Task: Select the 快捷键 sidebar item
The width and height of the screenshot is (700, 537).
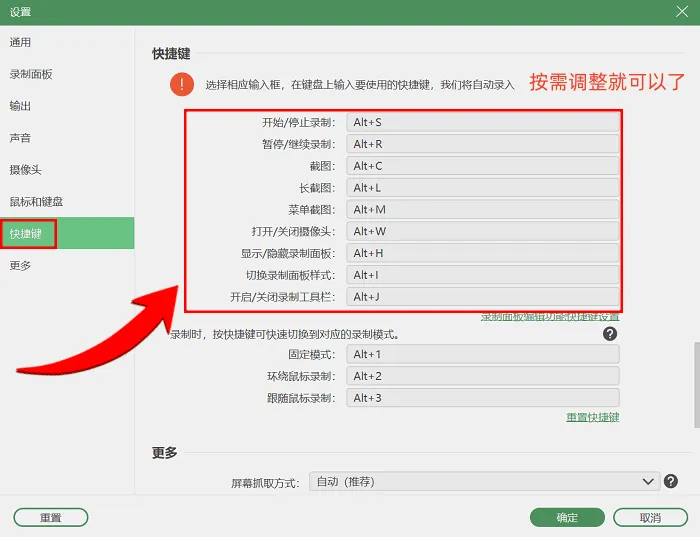Action: point(67,233)
